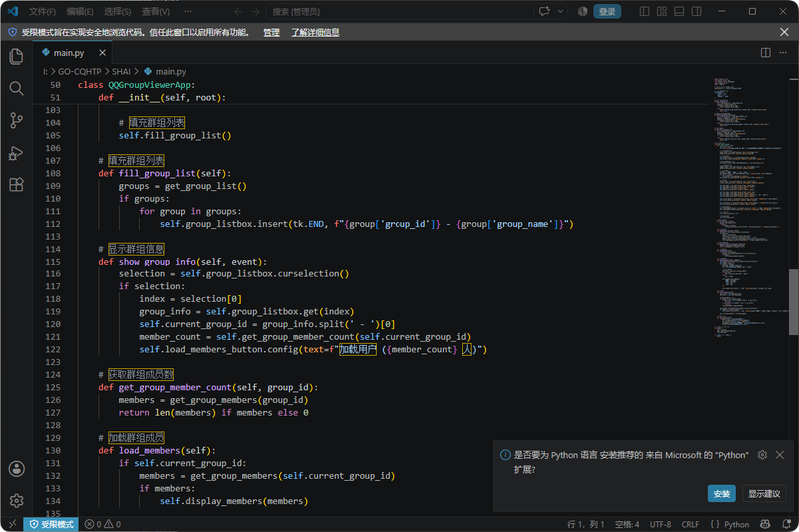
Task: Open the Source Control view
Action: pos(16,120)
